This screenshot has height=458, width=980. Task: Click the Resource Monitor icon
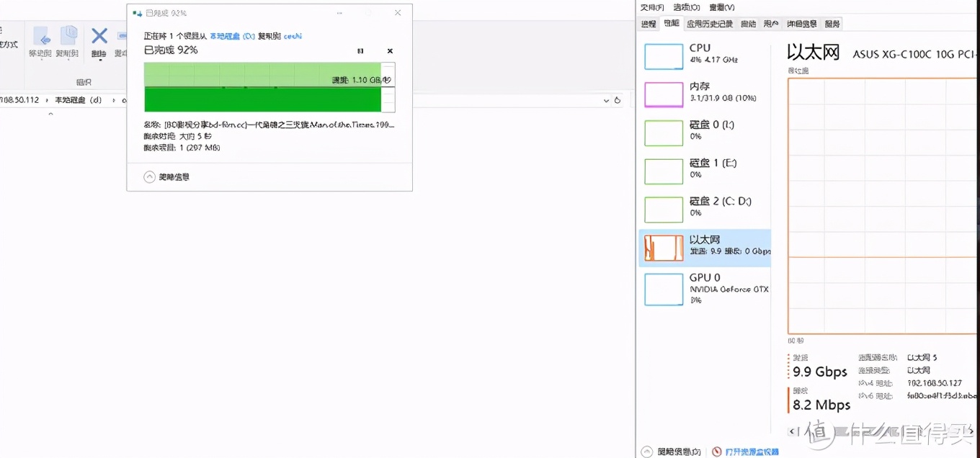716,452
